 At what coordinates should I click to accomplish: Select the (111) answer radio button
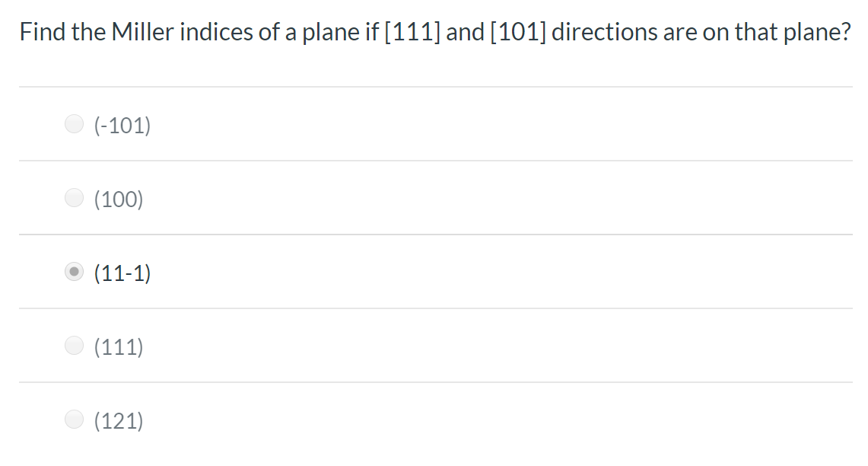click(x=74, y=345)
